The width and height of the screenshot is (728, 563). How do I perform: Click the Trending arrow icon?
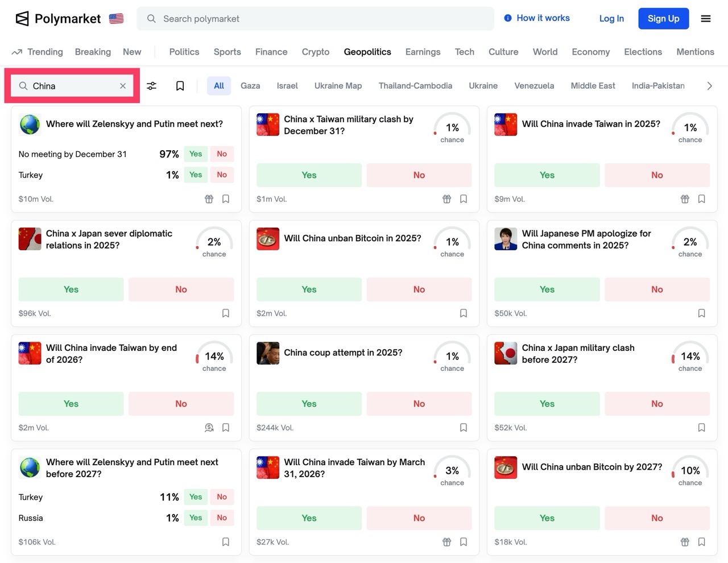[x=17, y=52]
